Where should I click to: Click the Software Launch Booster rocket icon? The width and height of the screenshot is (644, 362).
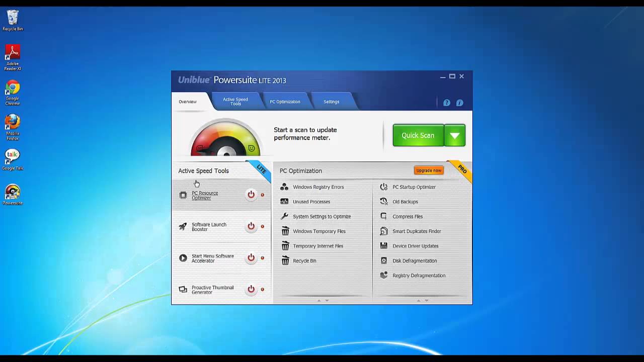[x=183, y=227]
